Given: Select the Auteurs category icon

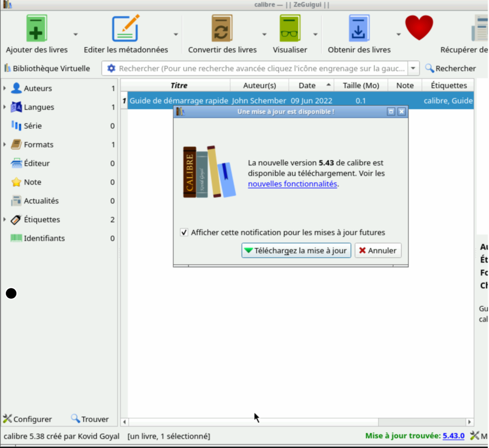Looking at the screenshot, I should 16,88.
